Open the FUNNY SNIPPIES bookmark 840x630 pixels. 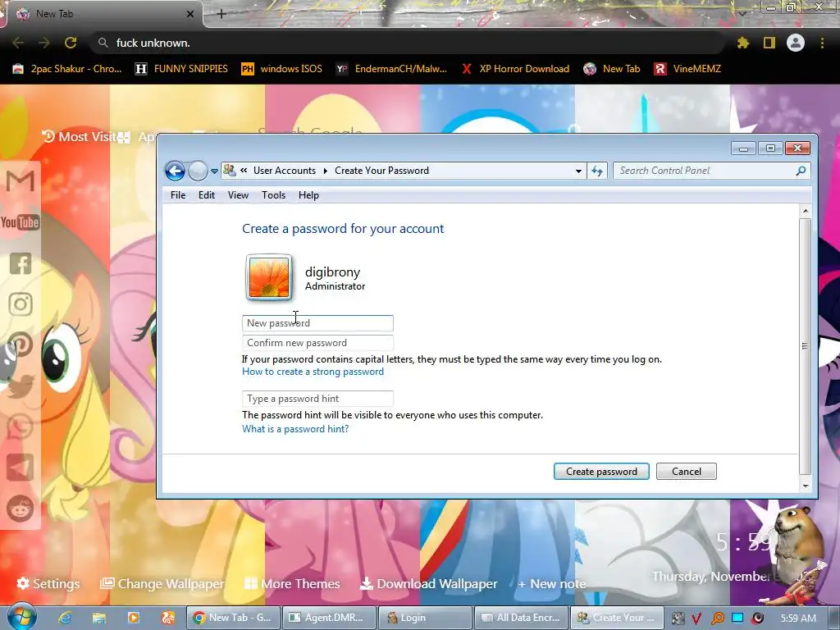181,69
